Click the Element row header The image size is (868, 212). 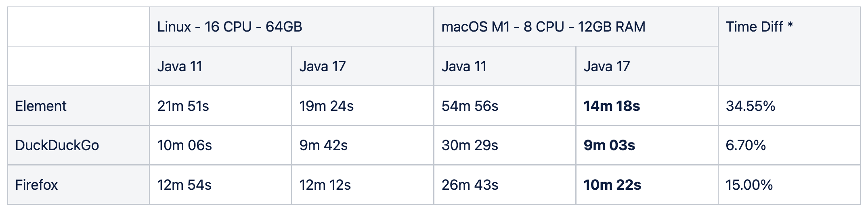78,106
